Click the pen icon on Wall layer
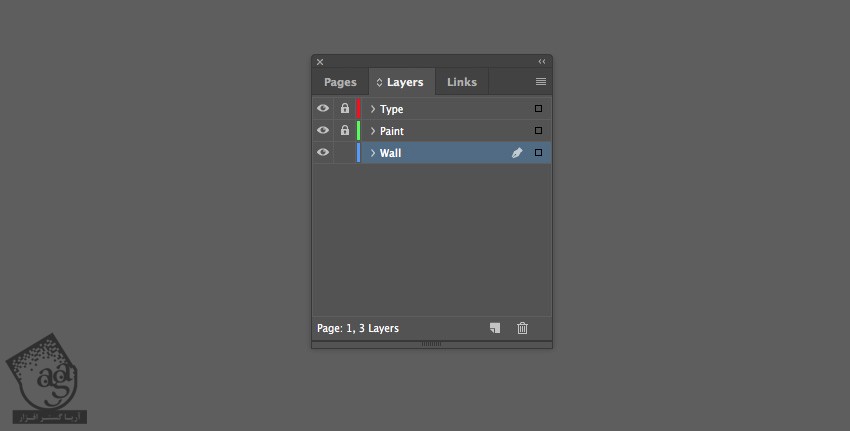This screenshot has width=850, height=431. click(x=517, y=153)
